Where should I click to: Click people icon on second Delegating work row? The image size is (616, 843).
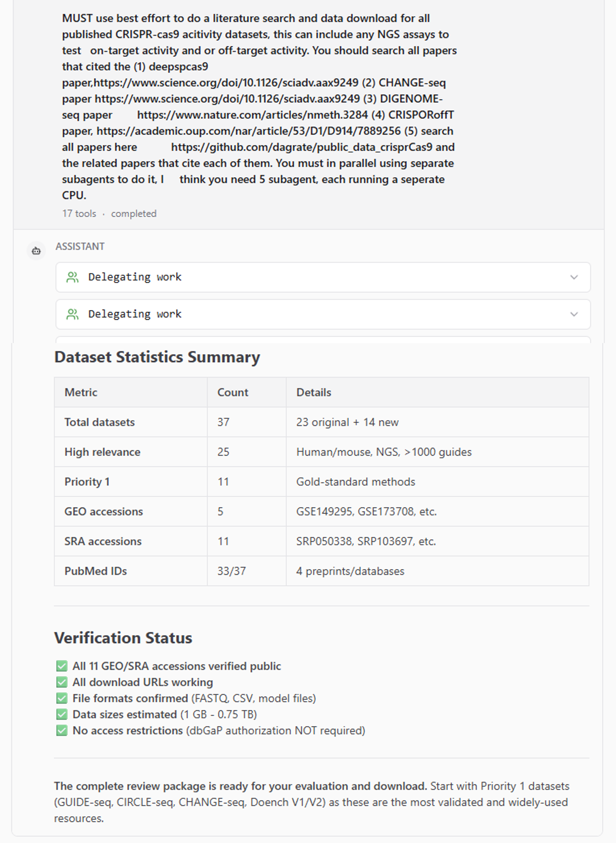click(72, 314)
